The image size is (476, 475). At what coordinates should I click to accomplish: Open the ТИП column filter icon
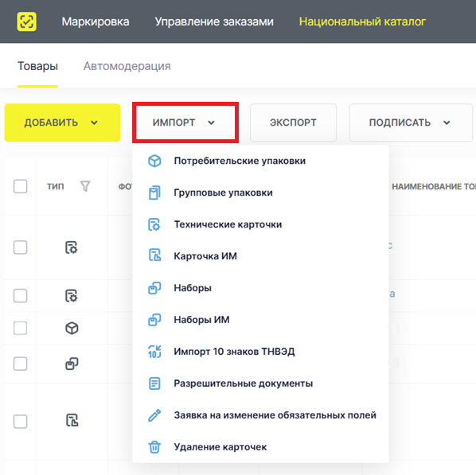(85, 186)
